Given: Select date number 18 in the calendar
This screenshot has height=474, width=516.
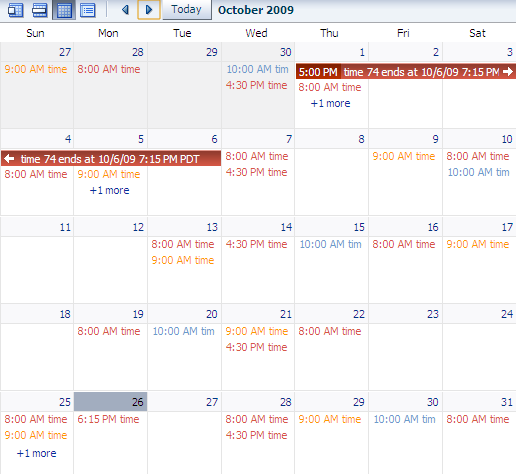Looking at the screenshot, I should click(65, 314).
